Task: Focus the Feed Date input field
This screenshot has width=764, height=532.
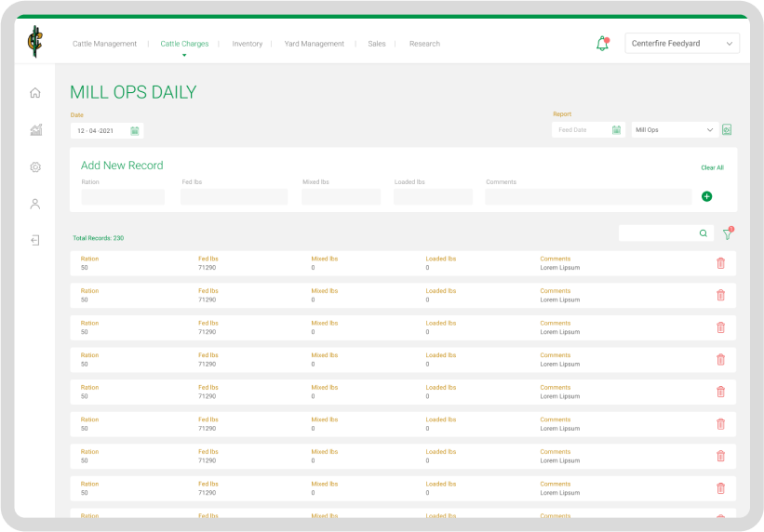Action: (x=581, y=130)
